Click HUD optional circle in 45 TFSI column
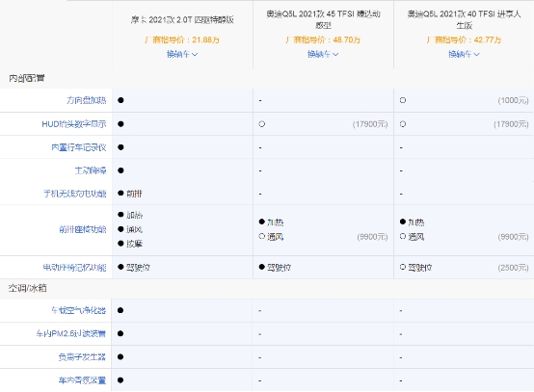The width and height of the screenshot is (534, 392). (x=262, y=124)
